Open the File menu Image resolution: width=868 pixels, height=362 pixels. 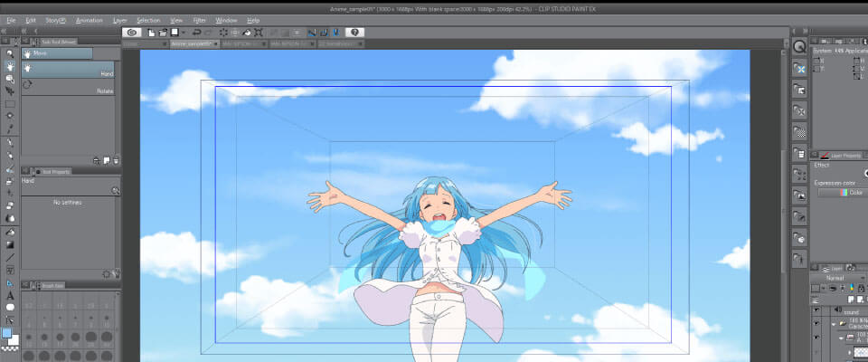[x=11, y=21]
